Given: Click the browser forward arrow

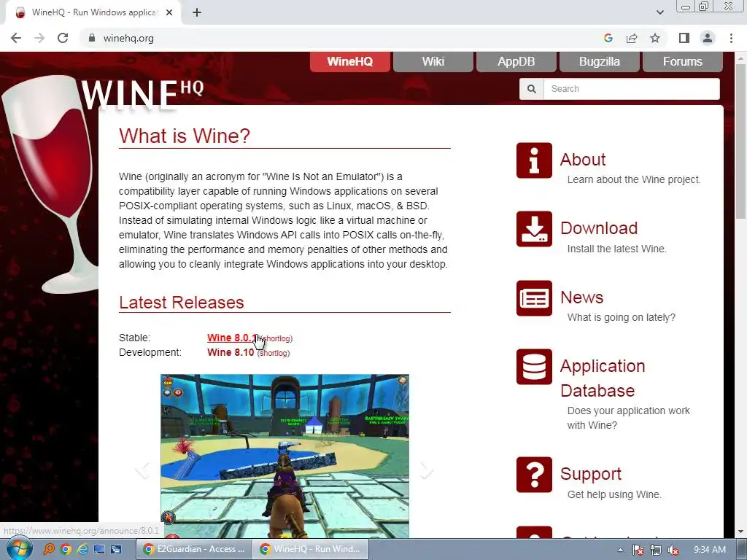Looking at the screenshot, I should [39, 38].
